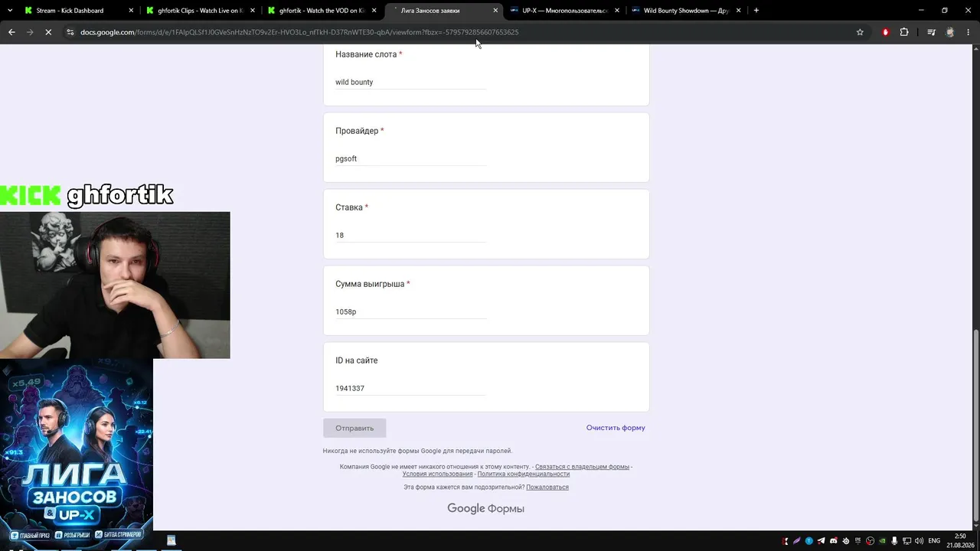Switch to Wild Bounty Showdown tab
This screenshot has width=980, height=551.
686,11
